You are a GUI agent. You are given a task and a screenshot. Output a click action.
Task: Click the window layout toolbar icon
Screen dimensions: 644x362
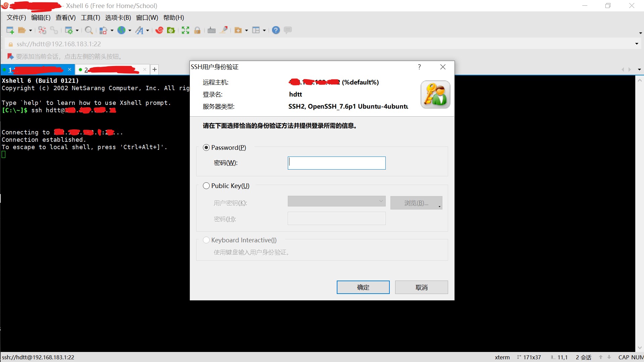(x=256, y=30)
